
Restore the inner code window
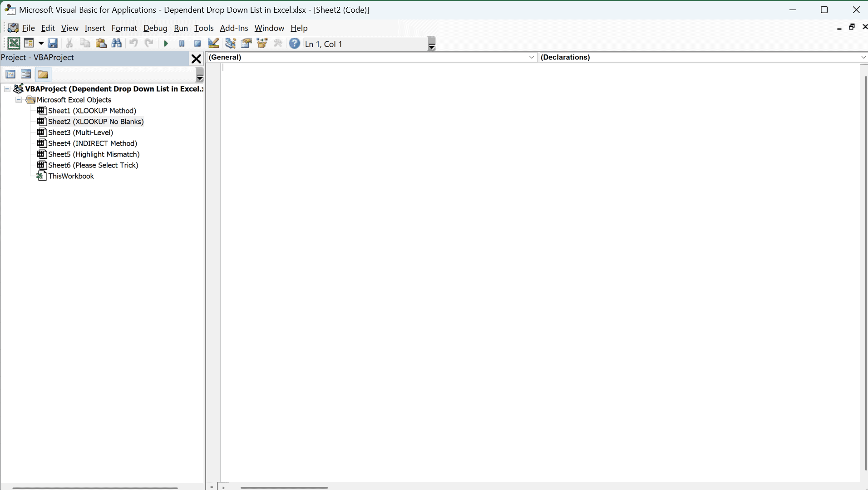(x=852, y=27)
